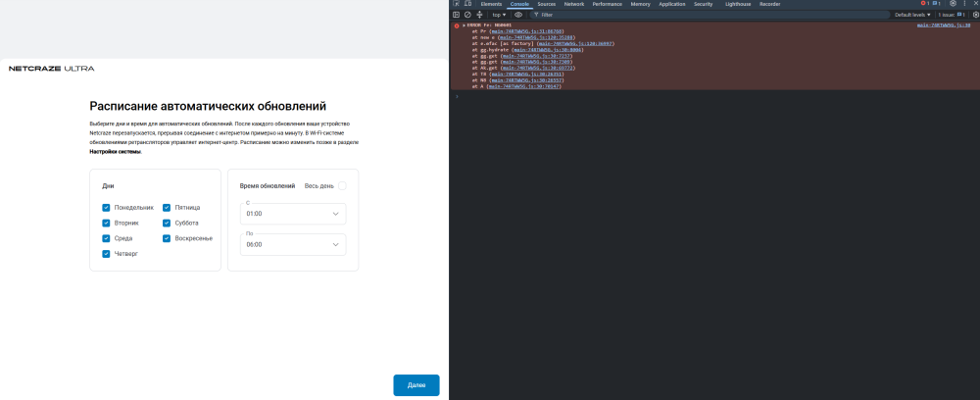Open the stack link for 'at A'
Screen dimensions: 980x400
(524, 87)
